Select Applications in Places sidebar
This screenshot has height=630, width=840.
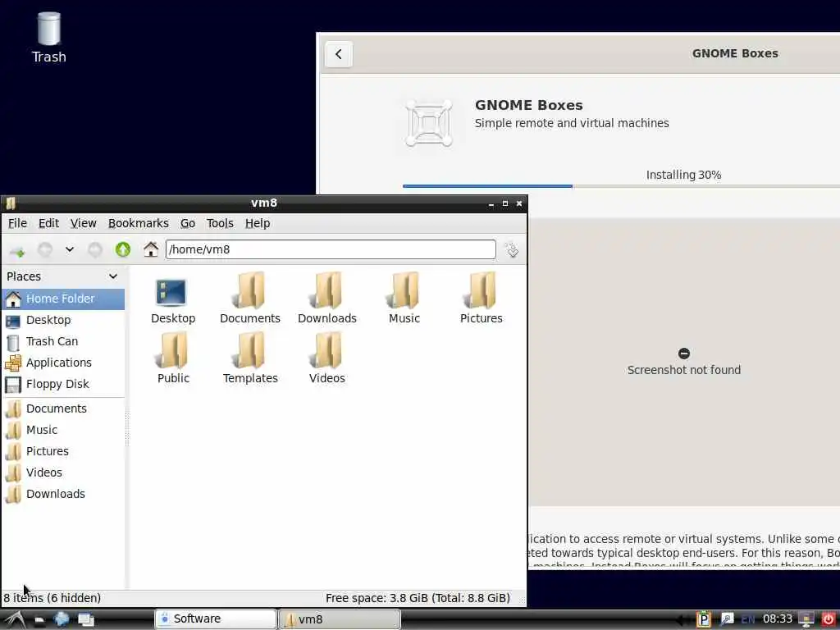coord(63,363)
